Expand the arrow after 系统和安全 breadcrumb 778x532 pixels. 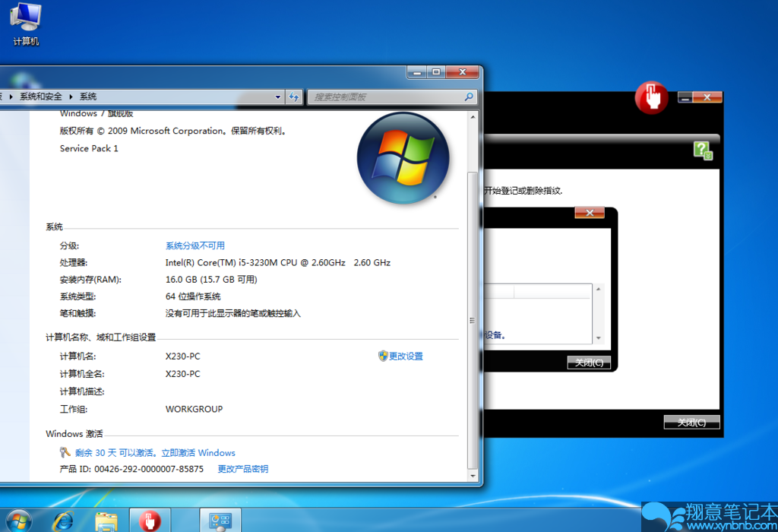[71, 97]
